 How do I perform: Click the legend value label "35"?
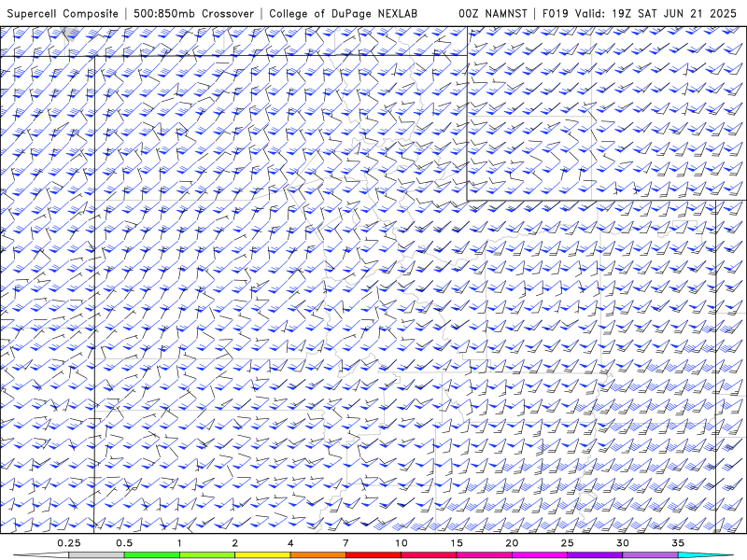coord(678,543)
